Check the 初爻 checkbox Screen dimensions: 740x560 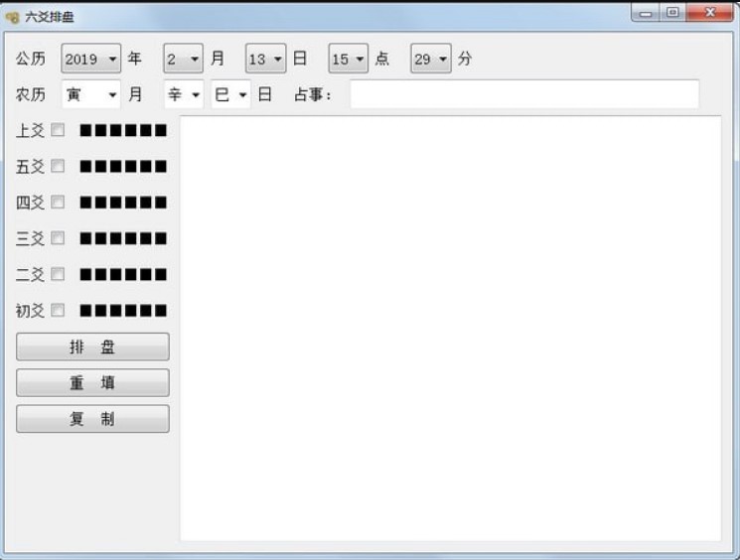58,310
